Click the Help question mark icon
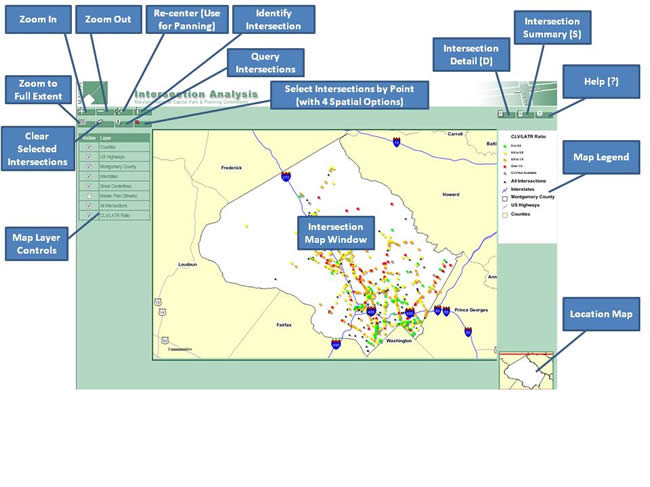Image resolution: width=650 pixels, height=487 pixels. pos(544,114)
